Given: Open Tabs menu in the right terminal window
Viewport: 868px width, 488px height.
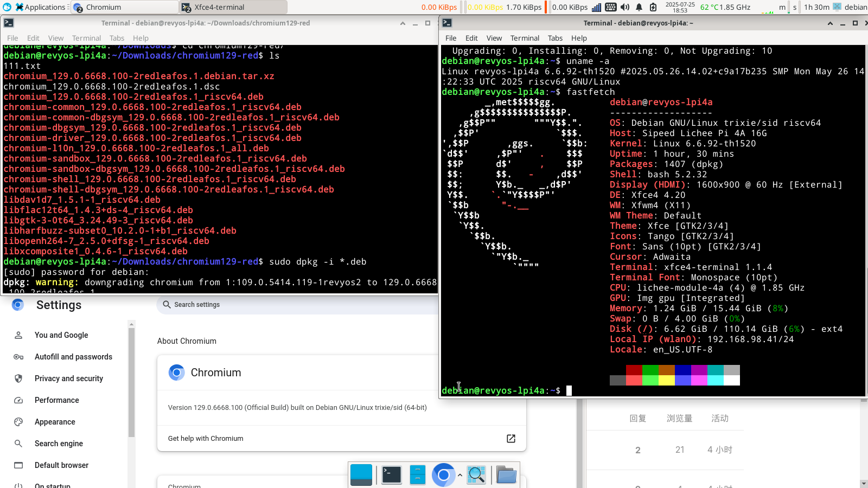Looking at the screenshot, I should click(555, 38).
